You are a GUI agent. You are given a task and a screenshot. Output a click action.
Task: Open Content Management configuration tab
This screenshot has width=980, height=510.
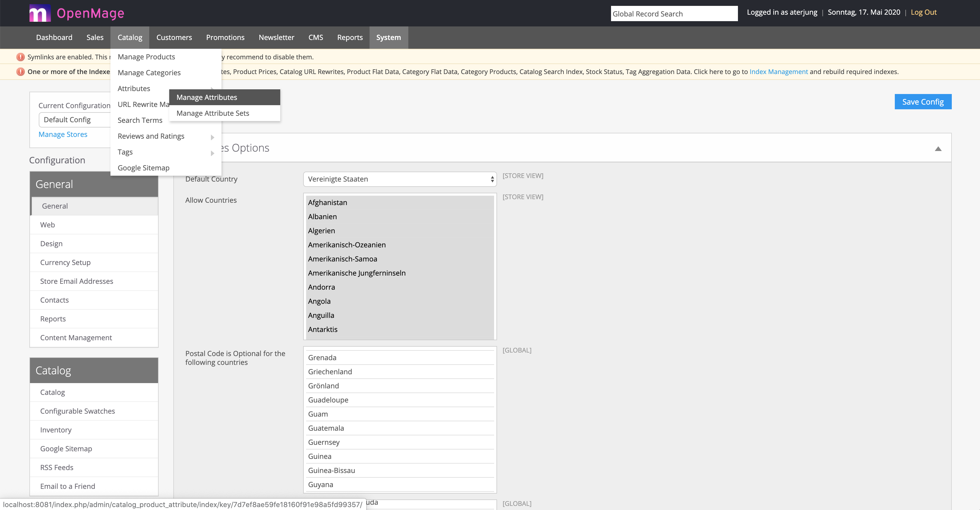pyautogui.click(x=94, y=338)
